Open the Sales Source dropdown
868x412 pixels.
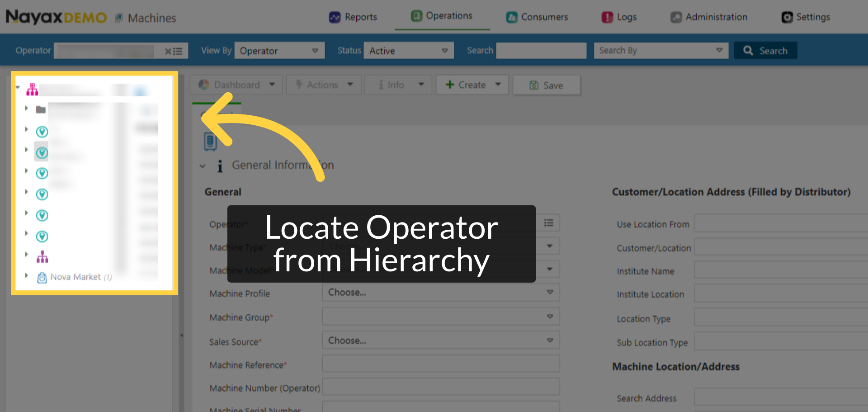click(x=441, y=340)
